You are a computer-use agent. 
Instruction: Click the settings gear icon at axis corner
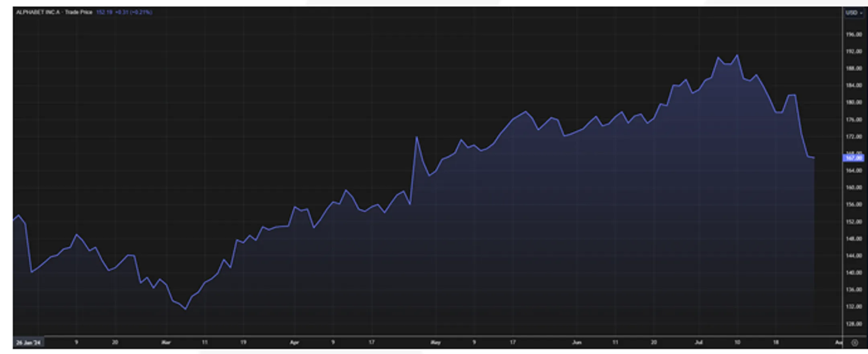tap(855, 343)
